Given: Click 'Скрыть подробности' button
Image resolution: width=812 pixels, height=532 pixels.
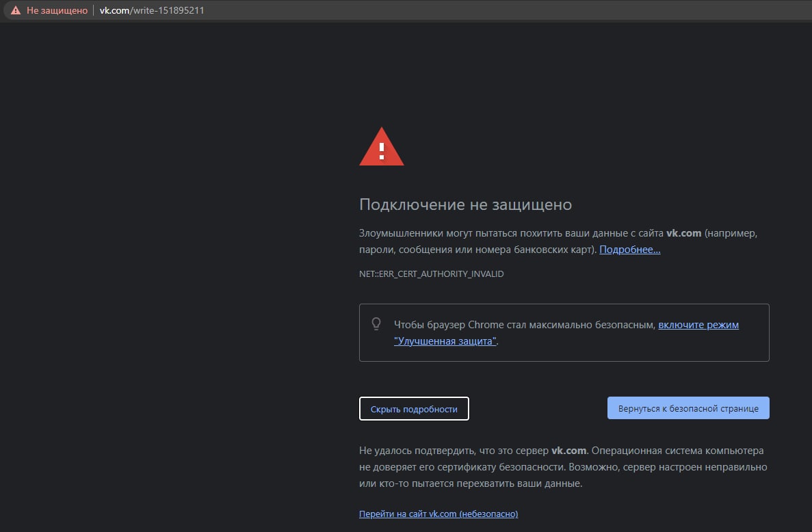Looking at the screenshot, I should (414, 409).
